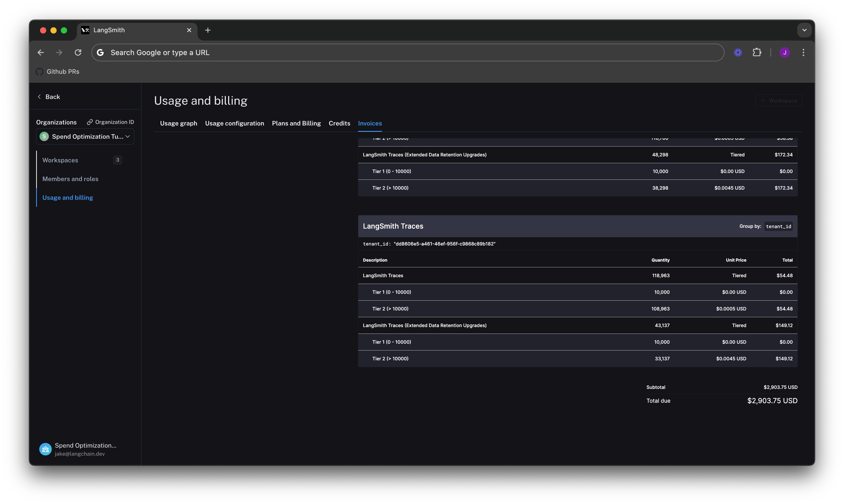The height and width of the screenshot is (504, 844).
Task: Click the jake@langchain.dev account entry
Action: 80,454
